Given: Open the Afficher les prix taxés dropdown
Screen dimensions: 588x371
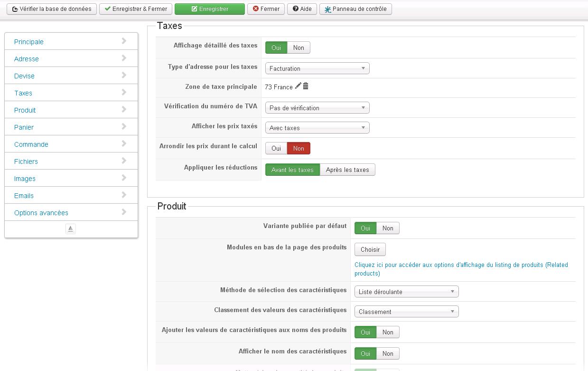Looking at the screenshot, I should click(x=317, y=128).
